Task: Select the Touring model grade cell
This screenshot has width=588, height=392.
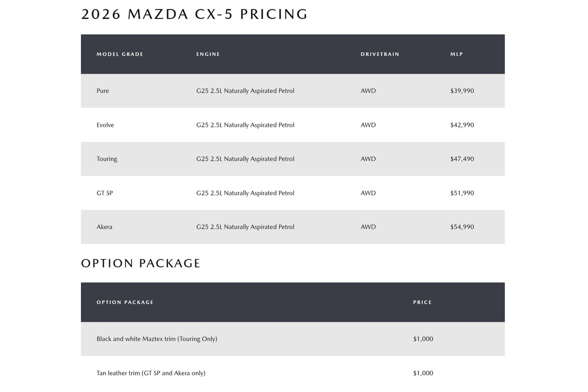Action: [107, 159]
